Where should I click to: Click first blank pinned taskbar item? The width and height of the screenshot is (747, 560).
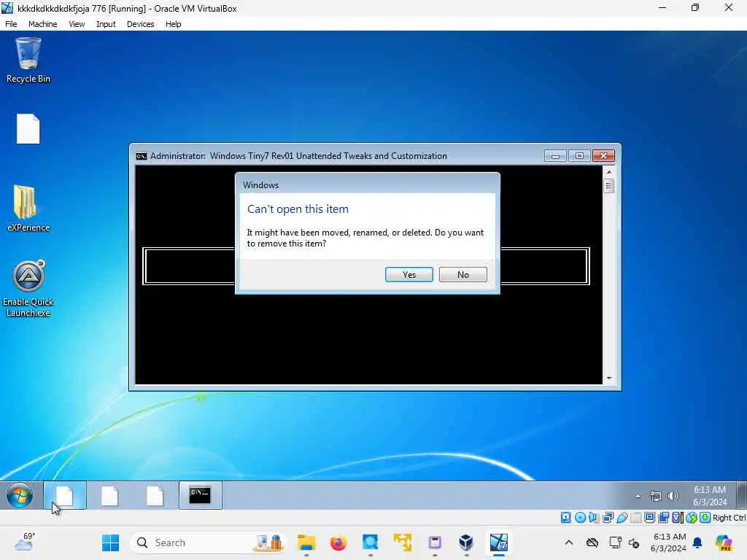tap(65, 495)
